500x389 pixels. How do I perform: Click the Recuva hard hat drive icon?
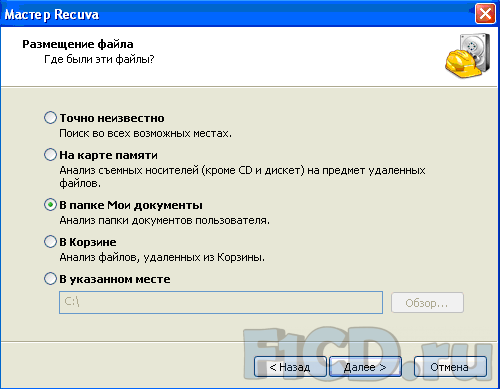[x=468, y=55]
